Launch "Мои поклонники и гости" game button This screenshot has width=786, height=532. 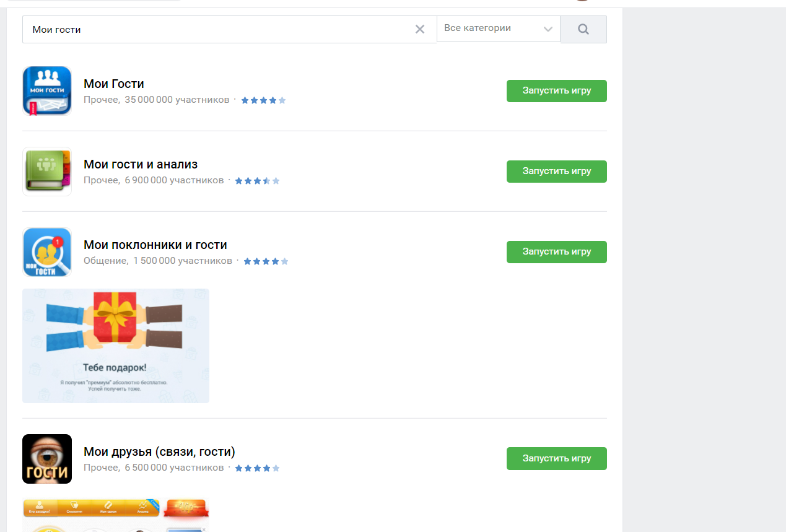[557, 252]
